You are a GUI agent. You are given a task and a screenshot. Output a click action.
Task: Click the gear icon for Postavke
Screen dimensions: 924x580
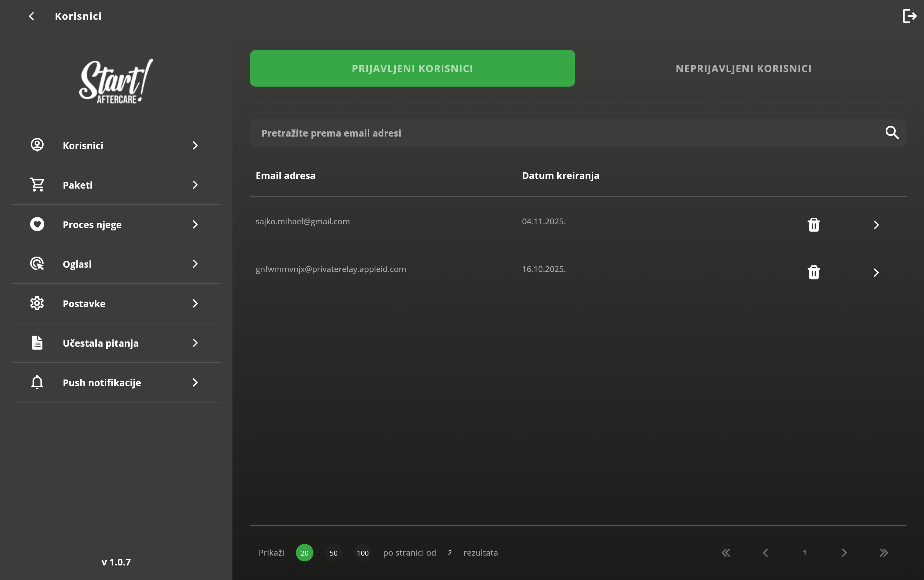pos(37,303)
